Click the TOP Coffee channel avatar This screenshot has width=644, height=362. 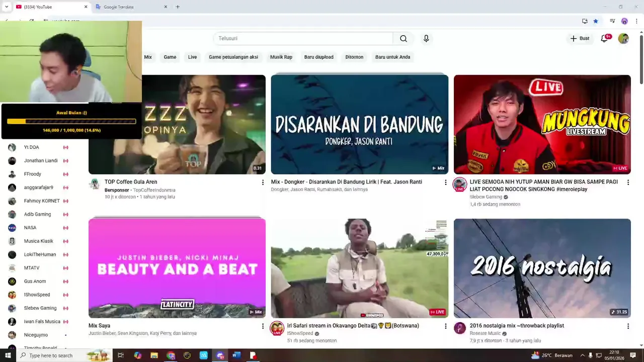[95, 185]
